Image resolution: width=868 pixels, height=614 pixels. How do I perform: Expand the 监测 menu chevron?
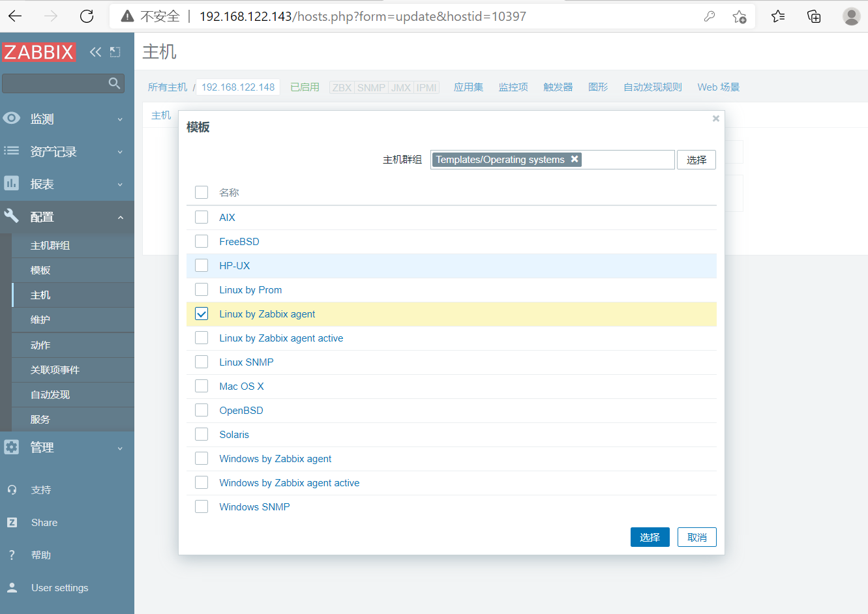(x=120, y=119)
